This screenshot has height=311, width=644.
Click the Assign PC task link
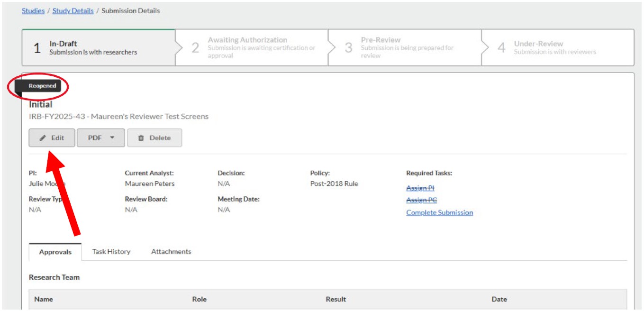422,200
